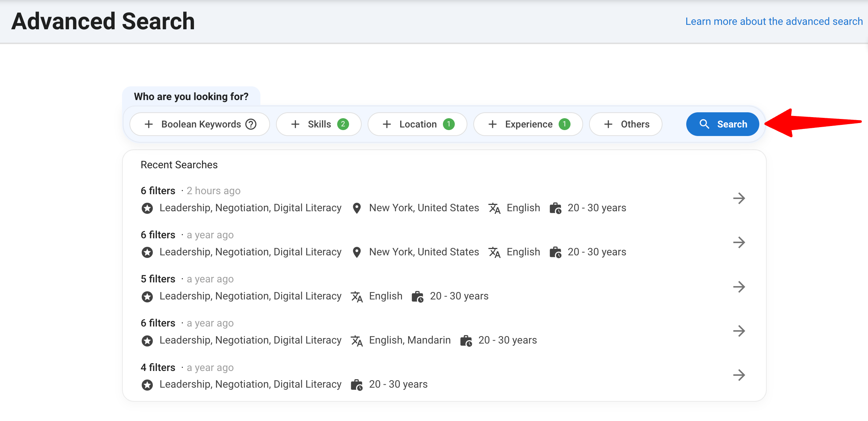Click the green badge on Location filter
This screenshot has width=868, height=421.
coord(449,124)
